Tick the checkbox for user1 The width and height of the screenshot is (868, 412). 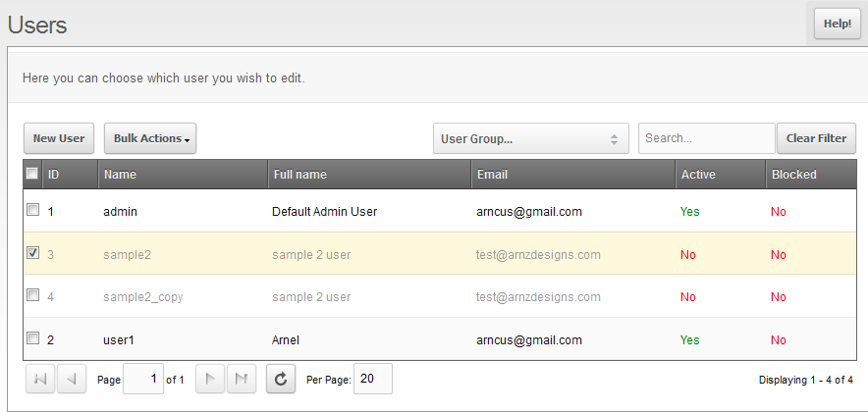[x=32, y=338]
